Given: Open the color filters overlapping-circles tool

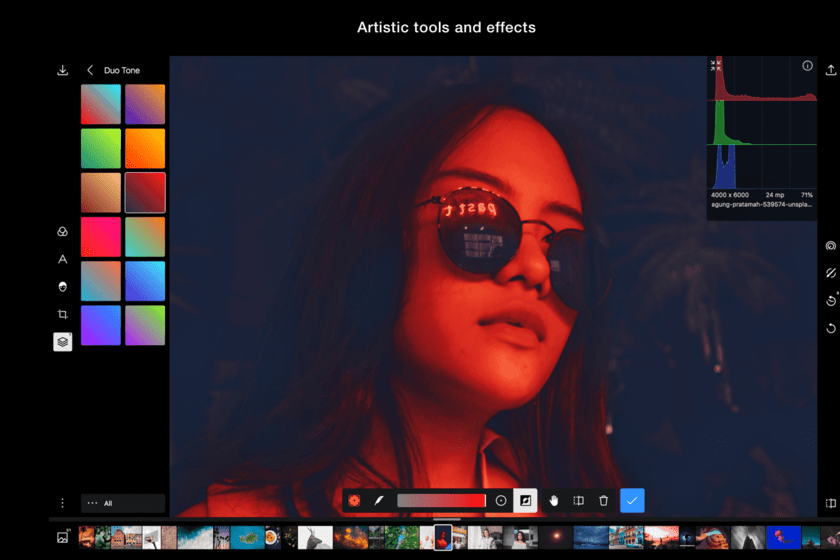Looking at the screenshot, I should 62,231.
